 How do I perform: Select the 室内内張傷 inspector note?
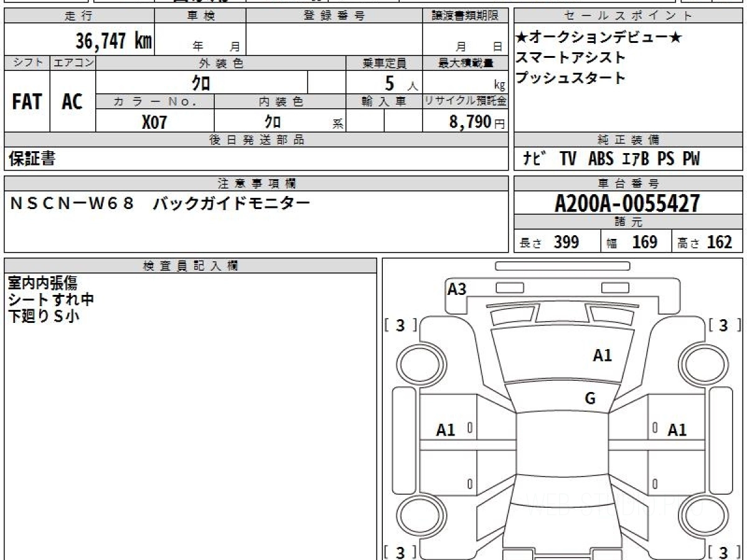pyautogui.click(x=42, y=283)
